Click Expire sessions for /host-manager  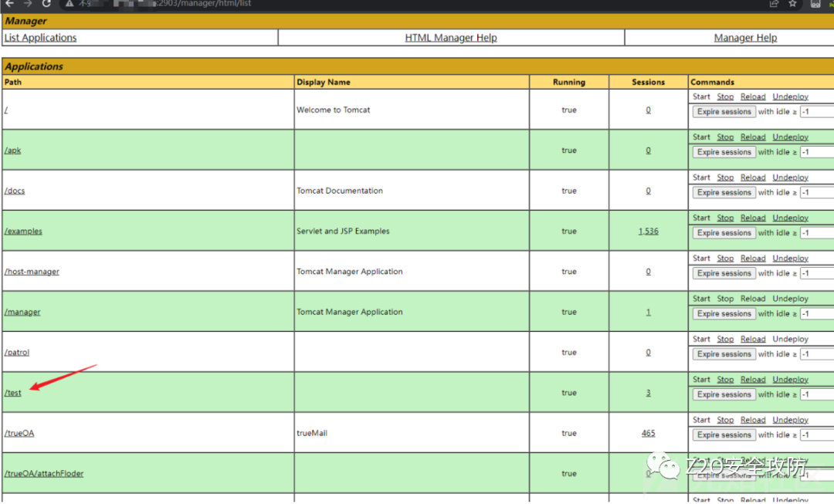(x=724, y=273)
